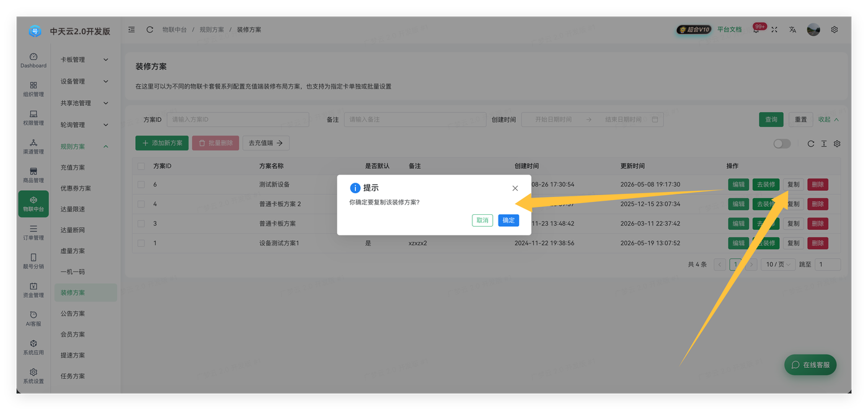This screenshot has height=410, width=868.
Task: Expand the 共享池管理 menu group
Action: coord(84,103)
